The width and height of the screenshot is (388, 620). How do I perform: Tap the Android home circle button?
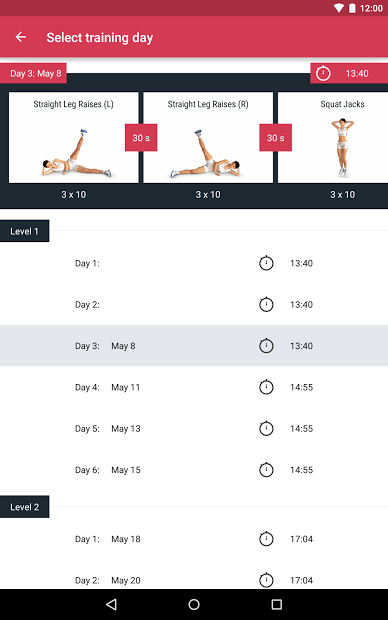pyautogui.click(x=194, y=604)
